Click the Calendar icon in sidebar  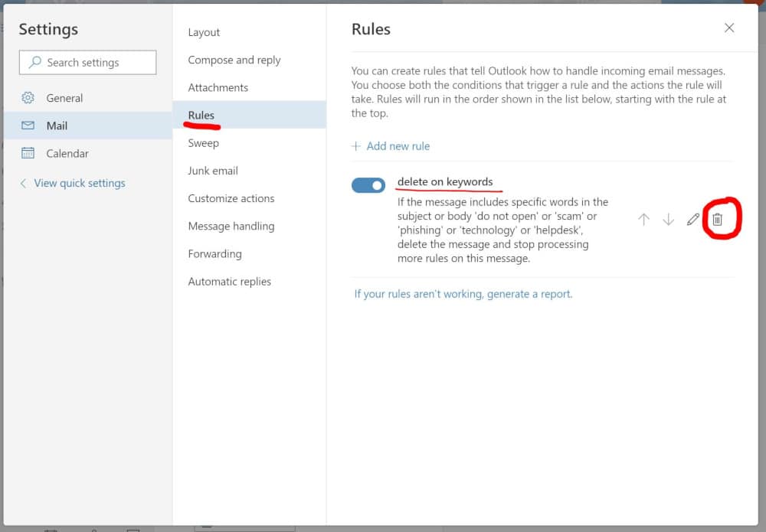click(28, 153)
